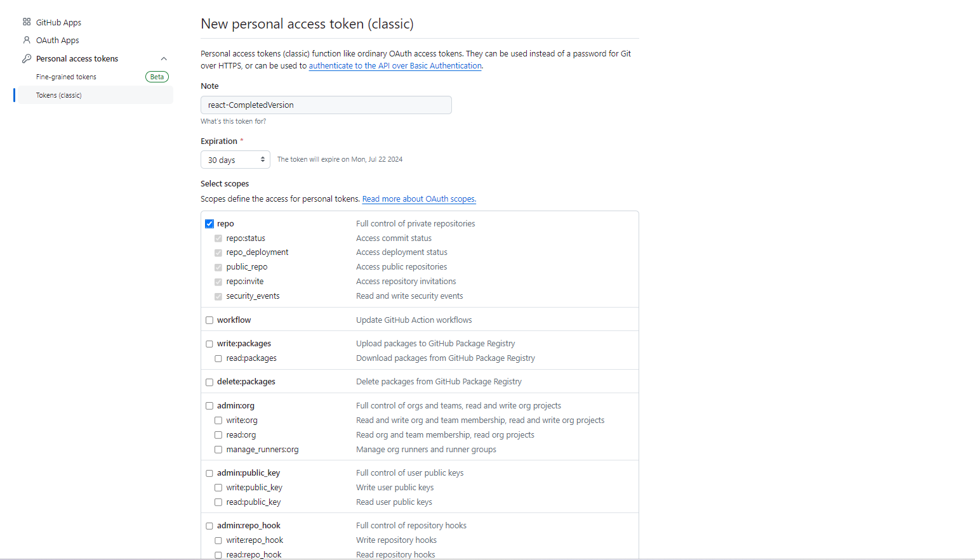
Task: Click the Read more about OAuth scopes link
Action: [x=418, y=199]
